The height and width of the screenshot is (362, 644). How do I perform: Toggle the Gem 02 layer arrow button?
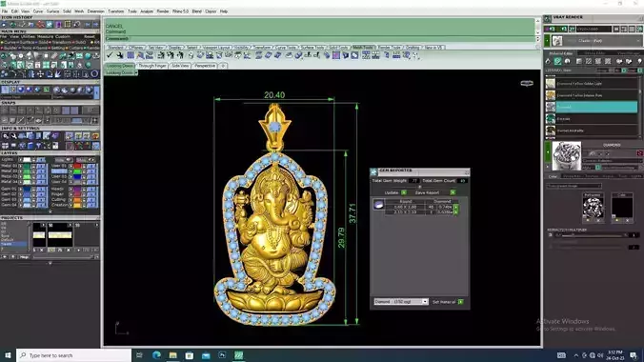[x=20, y=194]
